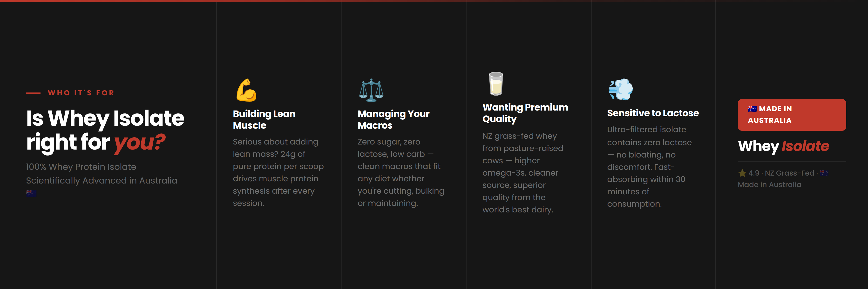Click the red progress bar at top
Screen dimensions: 868x289
pyautogui.click(x=236, y=1)
